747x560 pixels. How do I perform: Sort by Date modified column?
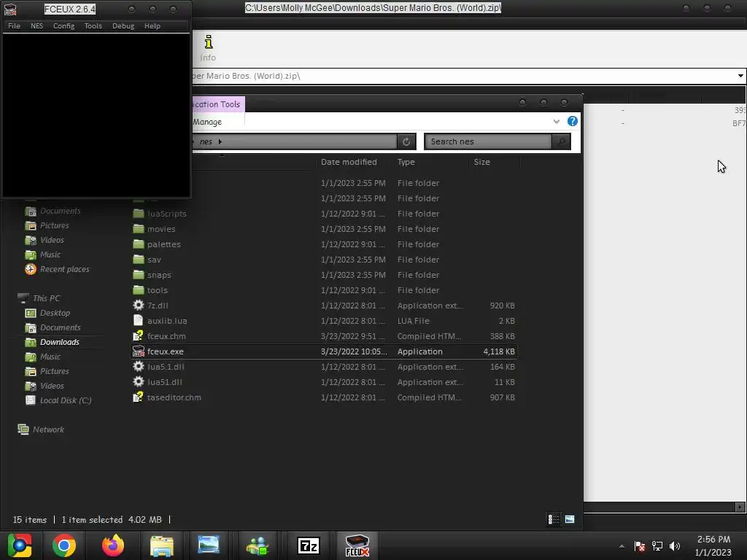[x=349, y=162]
